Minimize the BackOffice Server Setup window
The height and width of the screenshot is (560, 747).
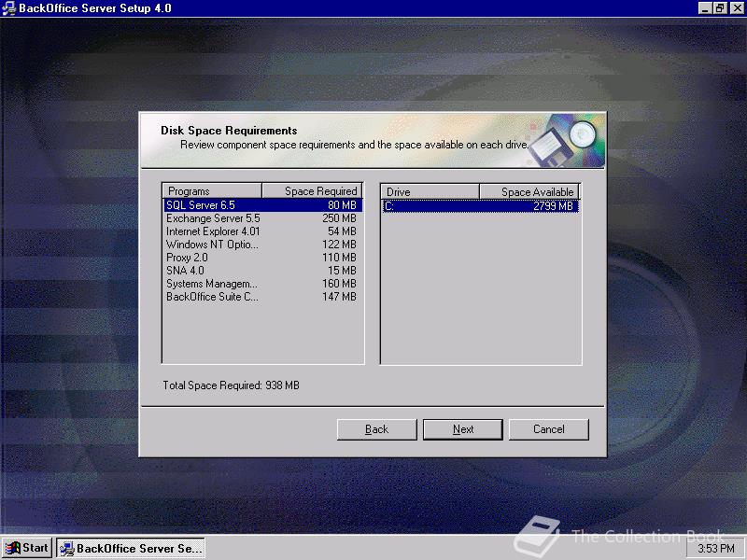click(x=705, y=8)
